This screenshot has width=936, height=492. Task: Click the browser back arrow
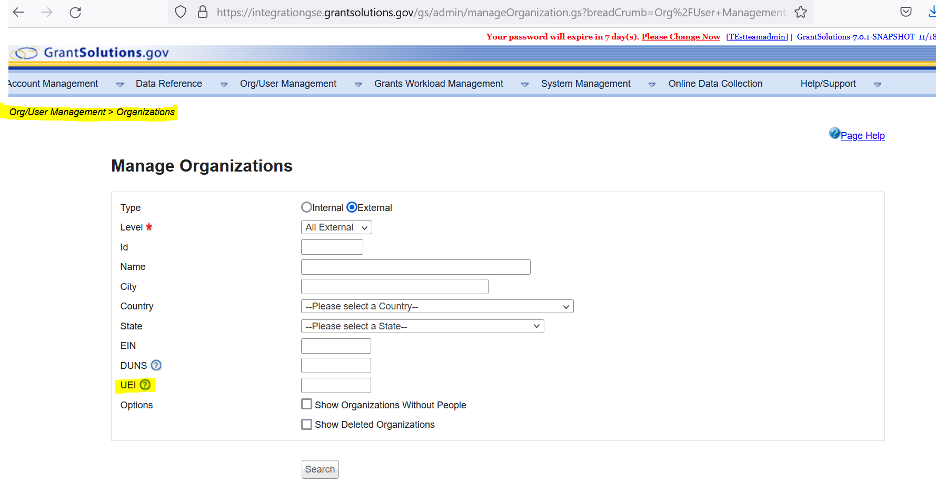click(18, 12)
